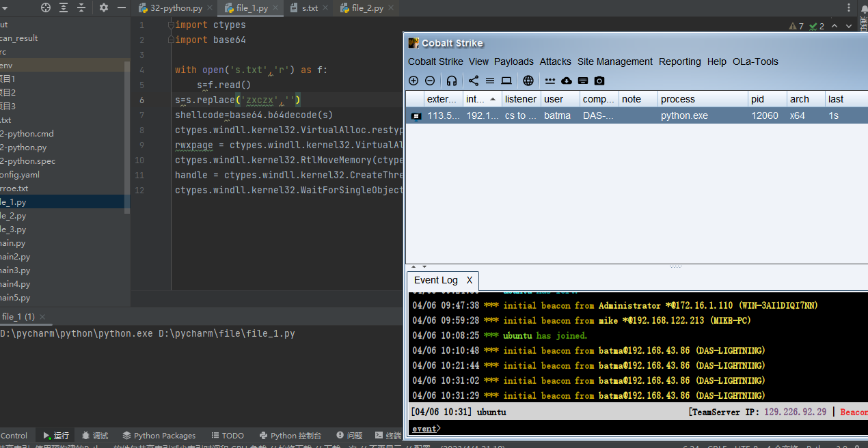This screenshot has height=448, width=868.
Task: Click the panel collapse arrows above Event Log
Action: pos(418,266)
